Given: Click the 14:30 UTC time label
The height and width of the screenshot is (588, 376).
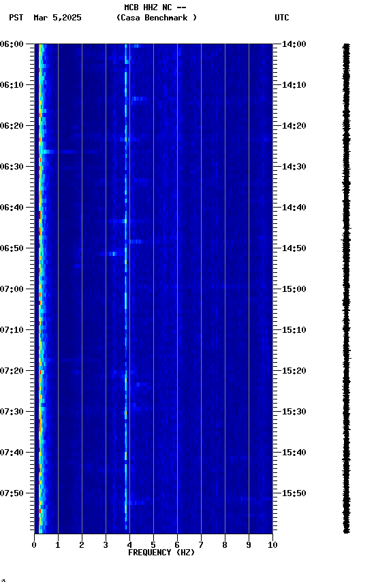Looking at the screenshot, I should (294, 167).
